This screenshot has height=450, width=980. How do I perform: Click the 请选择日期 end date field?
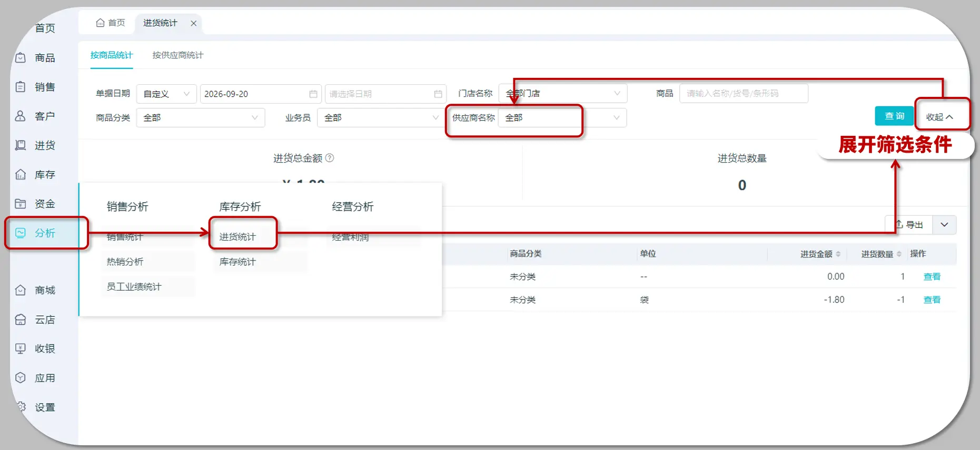(x=385, y=94)
